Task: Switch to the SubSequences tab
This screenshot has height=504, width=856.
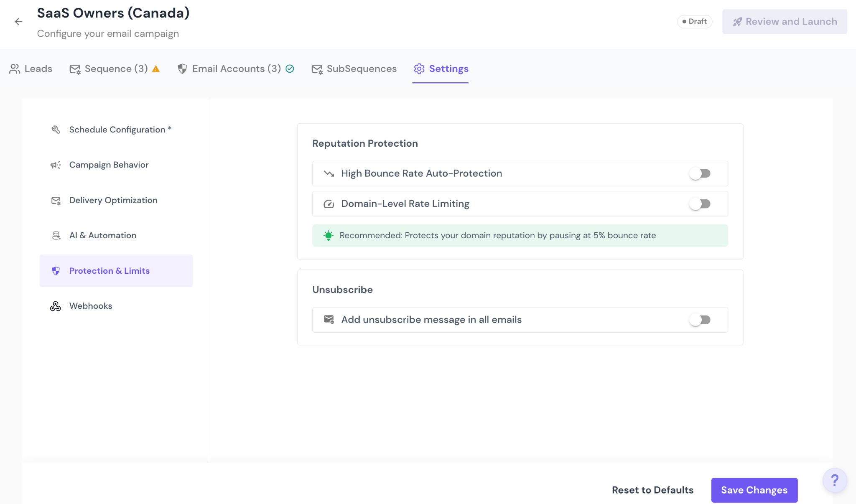Action: click(x=354, y=69)
